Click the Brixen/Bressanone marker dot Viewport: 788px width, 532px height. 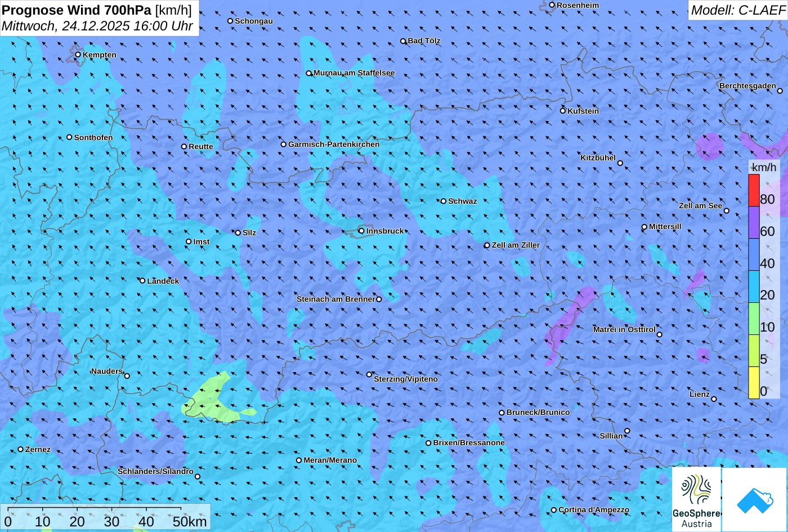coord(428,443)
